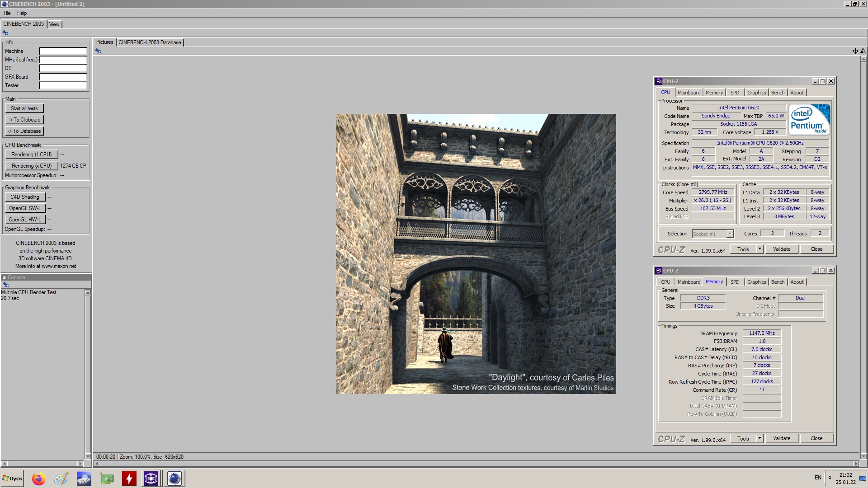
Task: Click the zoom triangle icon beside move icon
Action: [x=863, y=51]
